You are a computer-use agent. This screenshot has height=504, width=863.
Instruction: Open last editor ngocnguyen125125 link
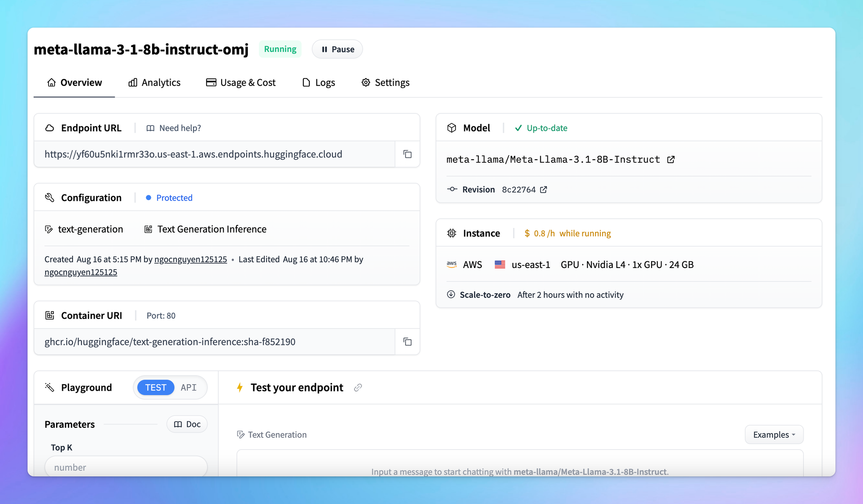[81, 272]
